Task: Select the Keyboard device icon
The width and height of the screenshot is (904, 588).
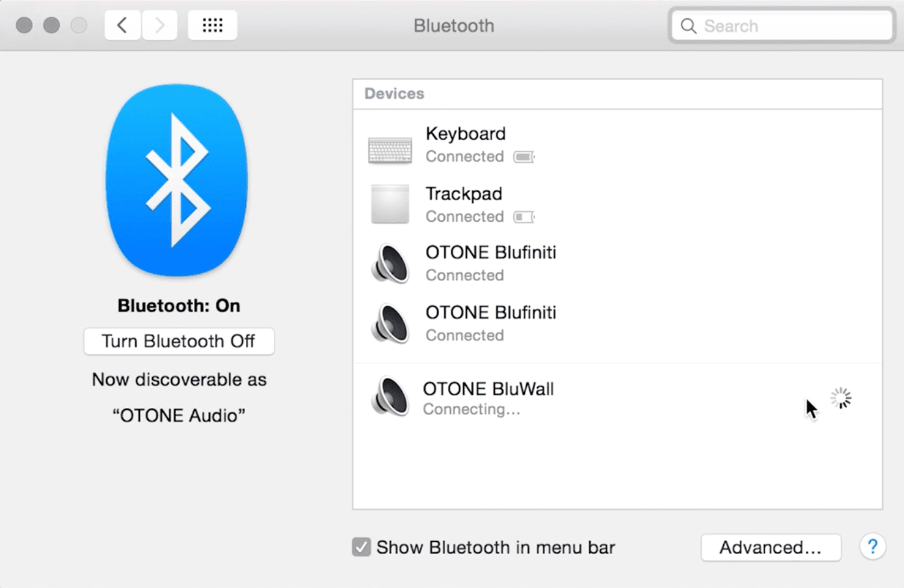Action: 390,150
